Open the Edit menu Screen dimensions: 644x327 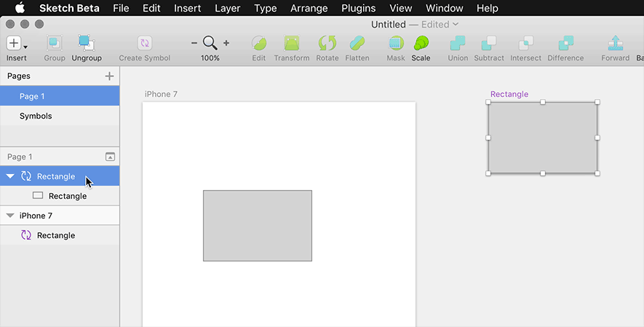click(x=151, y=8)
